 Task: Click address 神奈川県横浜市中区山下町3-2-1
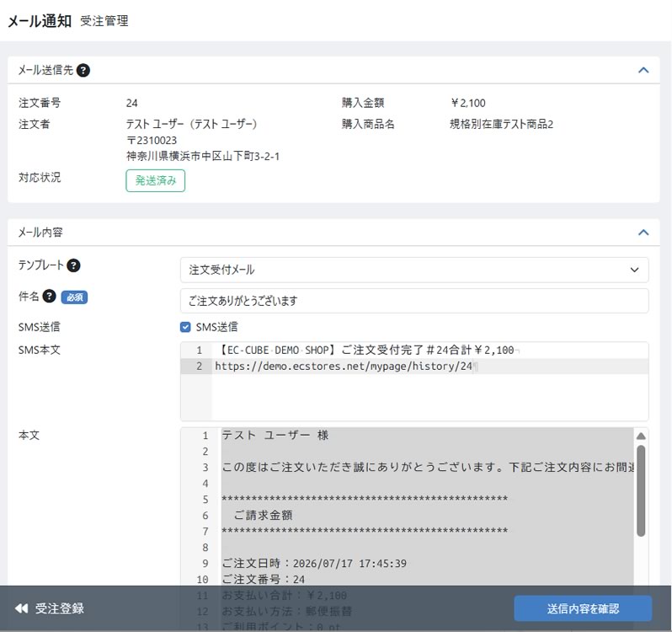pos(203,156)
